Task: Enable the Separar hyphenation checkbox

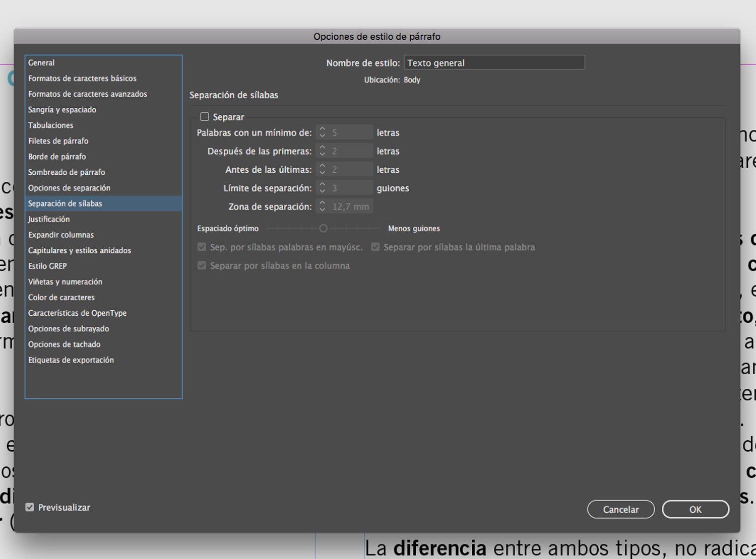Action: 205,117
